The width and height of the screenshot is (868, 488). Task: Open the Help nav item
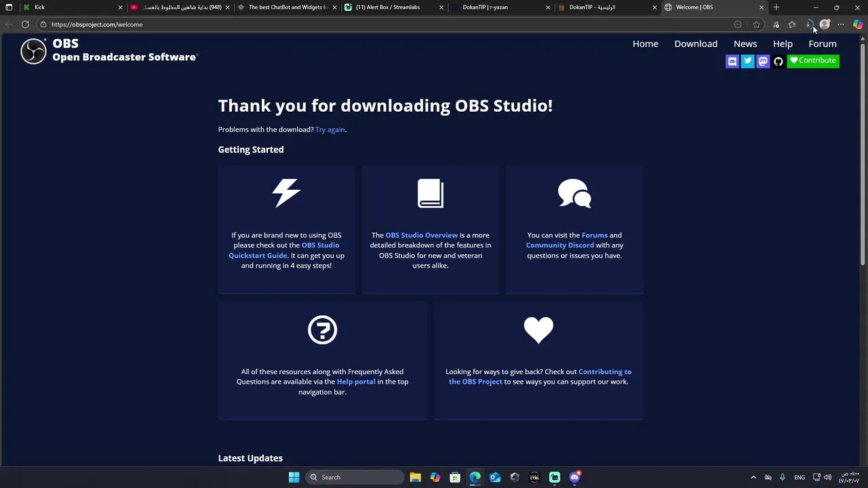pyautogui.click(x=783, y=43)
